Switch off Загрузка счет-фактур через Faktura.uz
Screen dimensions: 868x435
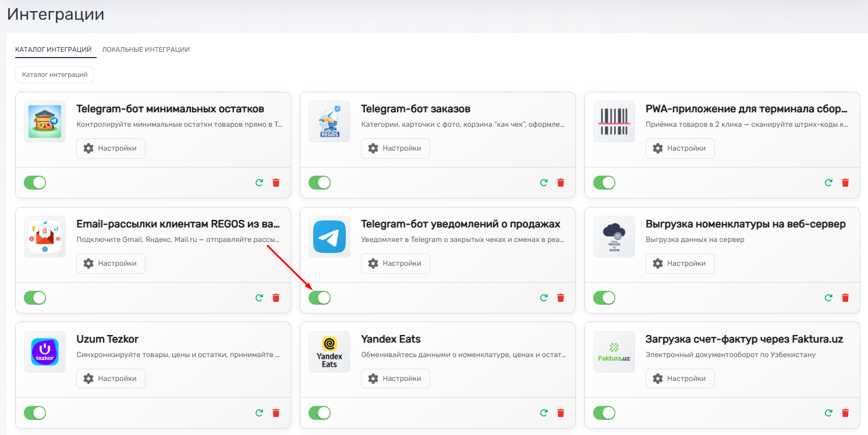click(x=604, y=413)
